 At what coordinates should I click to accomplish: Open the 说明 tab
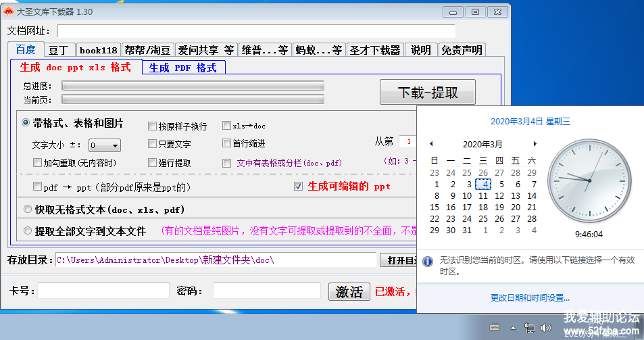(420, 50)
